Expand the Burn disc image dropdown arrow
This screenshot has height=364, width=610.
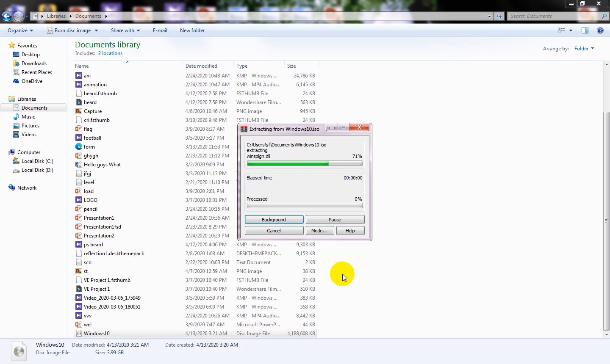(96, 30)
